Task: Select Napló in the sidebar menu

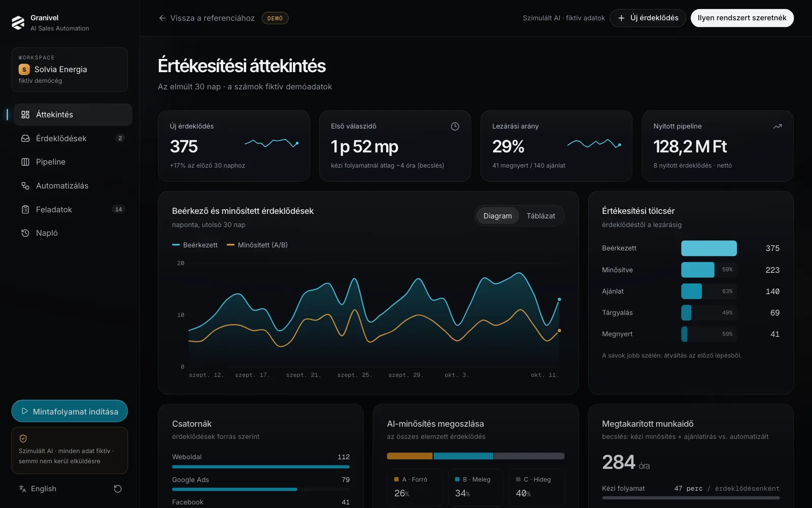Action: point(73,233)
